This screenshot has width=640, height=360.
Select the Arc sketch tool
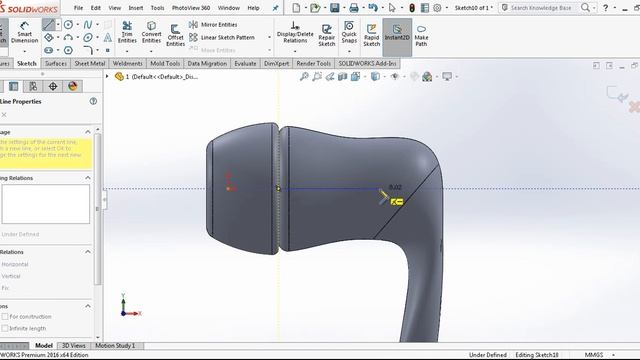68,38
